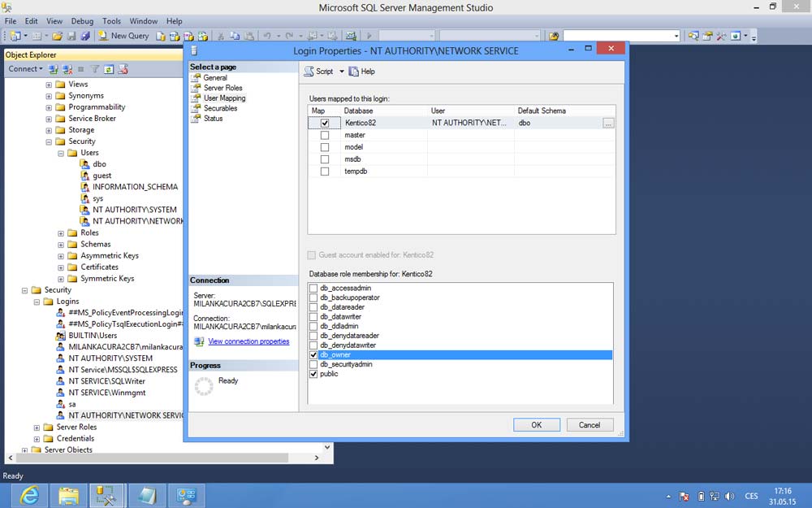Viewport: 812px width, 508px height.
Task: Open the Script dropdown arrow
Action: pyautogui.click(x=342, y=72)
